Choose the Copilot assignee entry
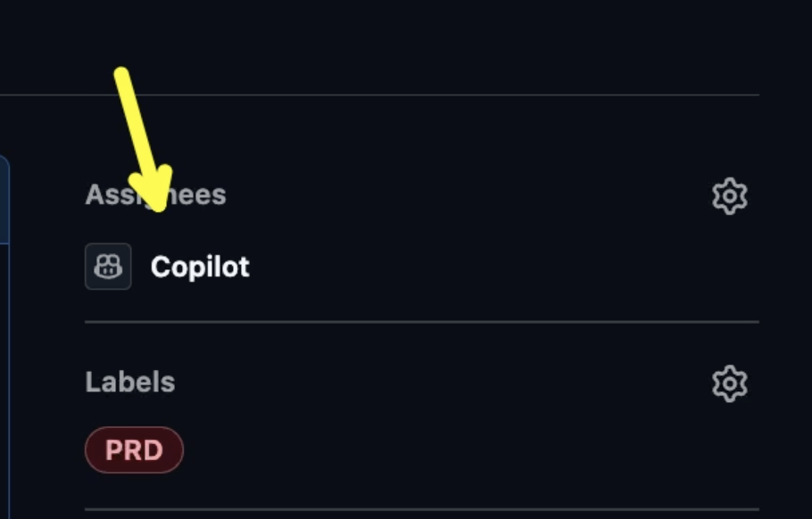 click(x=167, y=267)
